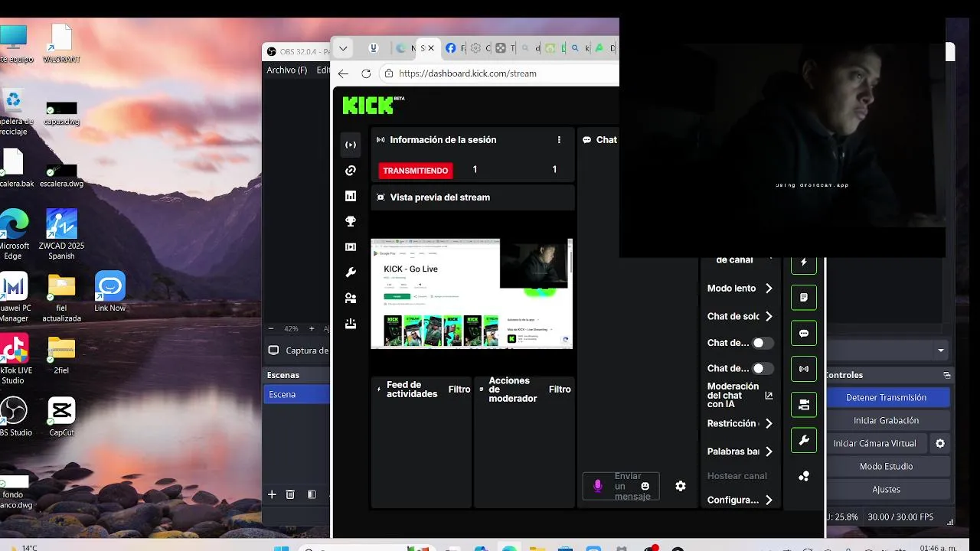Click the lightning bolt quick action button

tap(804, 262)
